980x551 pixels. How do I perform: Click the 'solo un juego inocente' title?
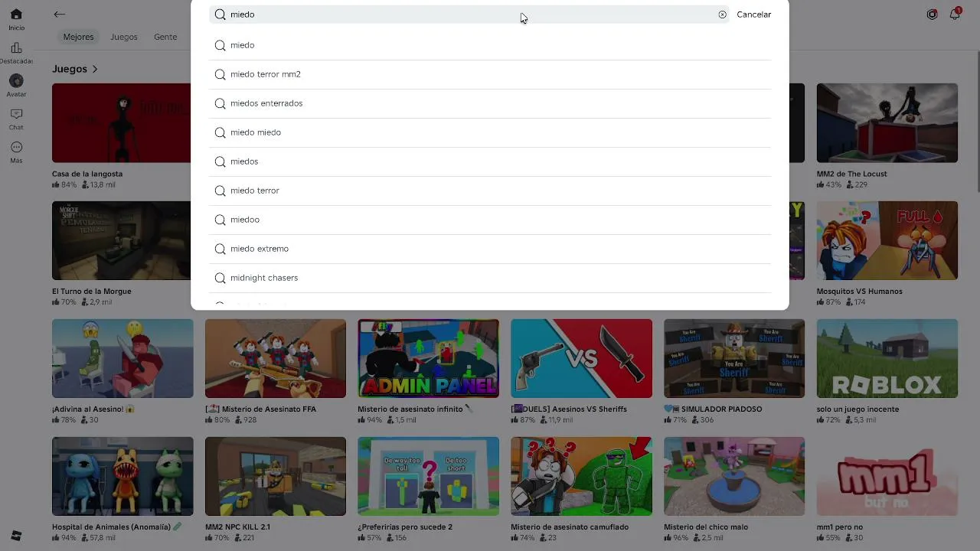click(857, 409)
